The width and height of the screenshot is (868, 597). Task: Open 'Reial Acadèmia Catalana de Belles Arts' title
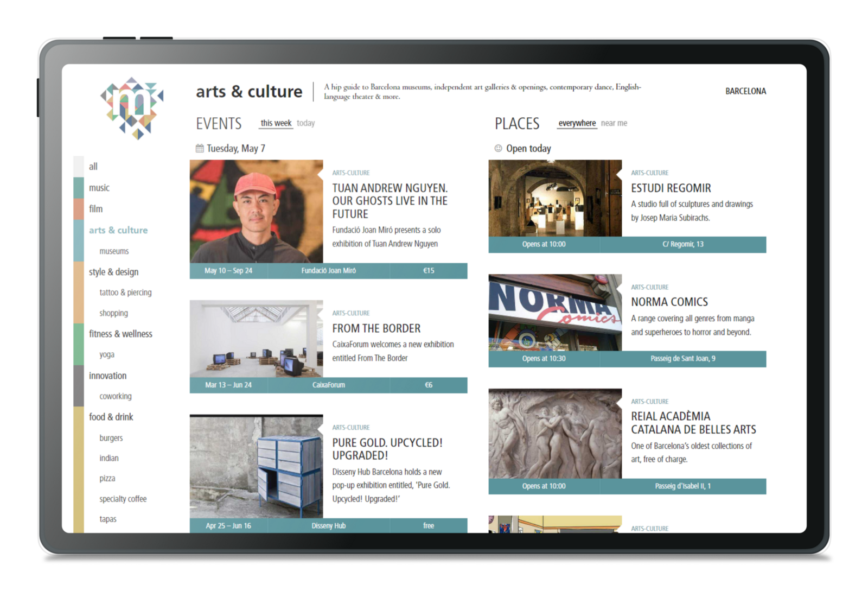[x=693, y=423]
